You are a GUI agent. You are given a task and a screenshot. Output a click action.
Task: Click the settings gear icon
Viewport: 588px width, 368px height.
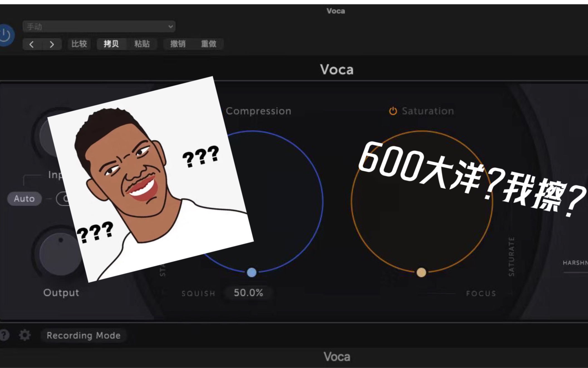24,335
